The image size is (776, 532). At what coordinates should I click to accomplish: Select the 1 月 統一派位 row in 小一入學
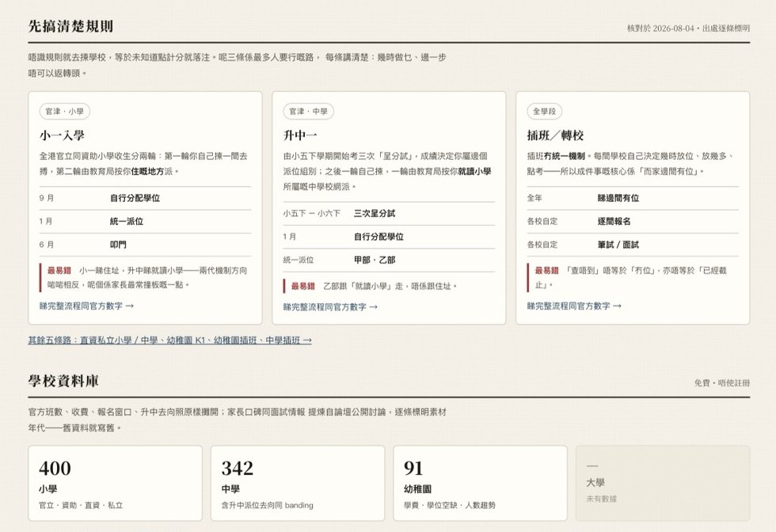(x=145, y=221)
